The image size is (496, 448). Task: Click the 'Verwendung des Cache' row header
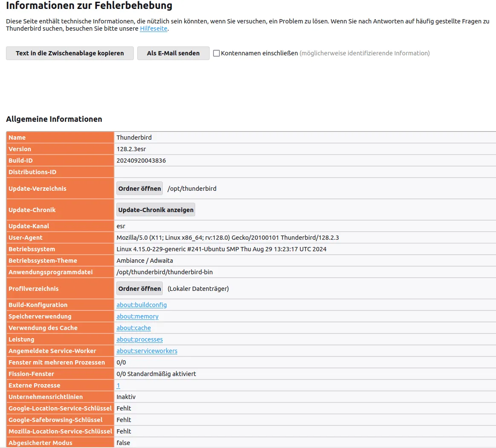[x=60, y=328]
